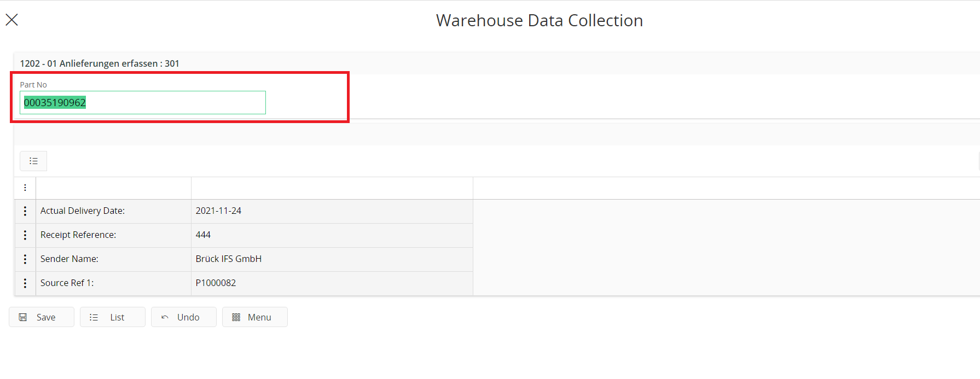Open row options for Source Ref 1
Viewport: 980px width, 379px height.
pyautogui.click(x=25, y=283)
